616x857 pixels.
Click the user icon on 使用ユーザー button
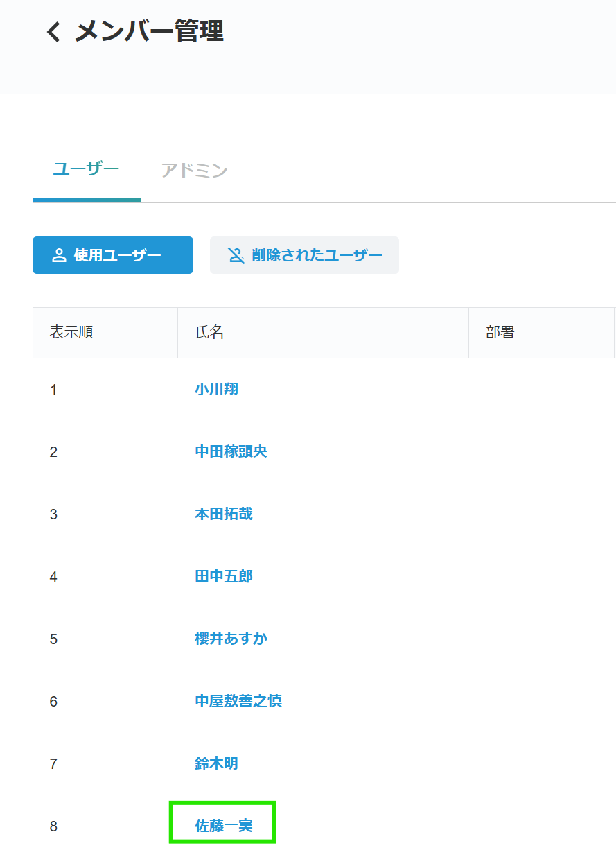[x=59, y=254]
